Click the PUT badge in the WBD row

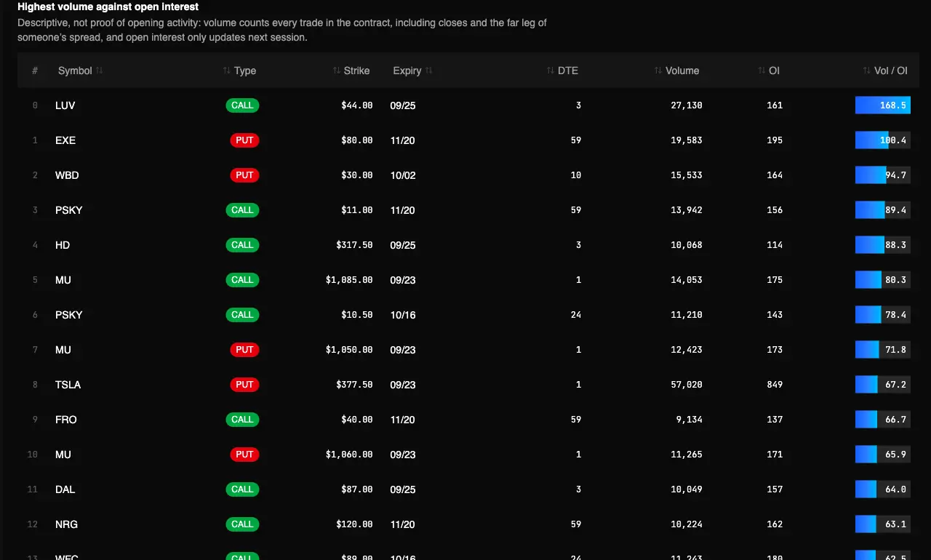[x=244, y=175]
